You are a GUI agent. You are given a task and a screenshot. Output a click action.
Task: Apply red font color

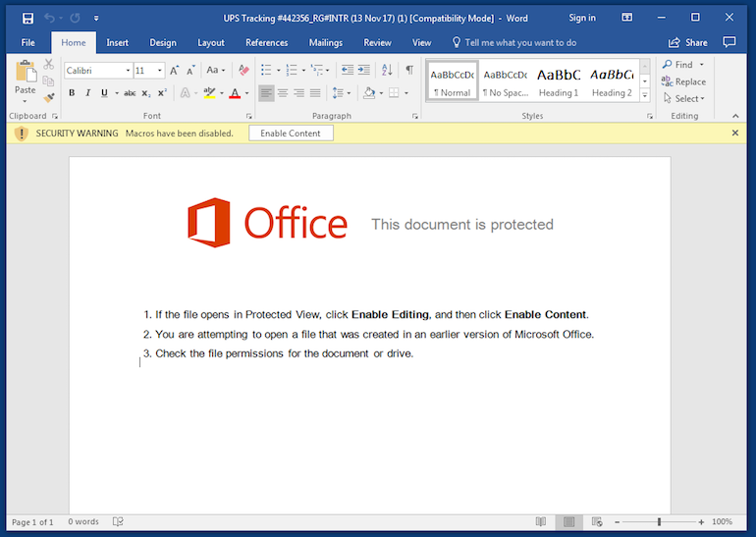click(x=235, y=93)
